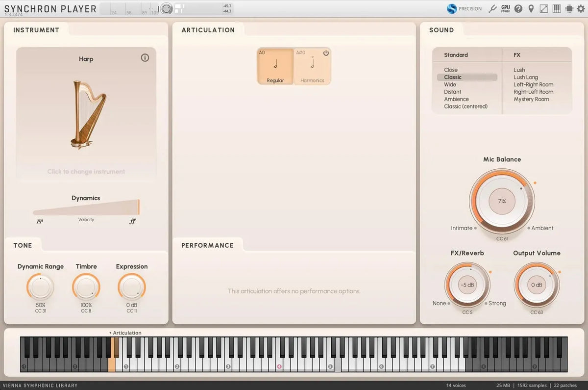588x390 pixels.
Task: Click the instrument info icon next to Harp
Action: 145,57
